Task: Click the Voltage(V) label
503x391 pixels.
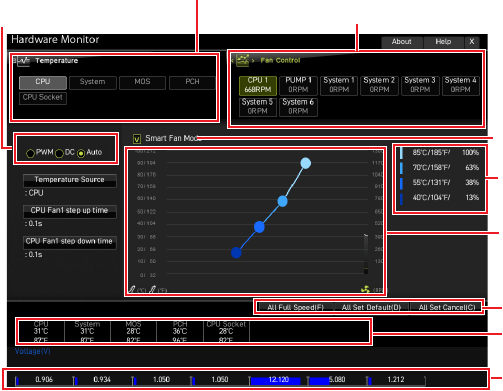Action: point(33,351)
